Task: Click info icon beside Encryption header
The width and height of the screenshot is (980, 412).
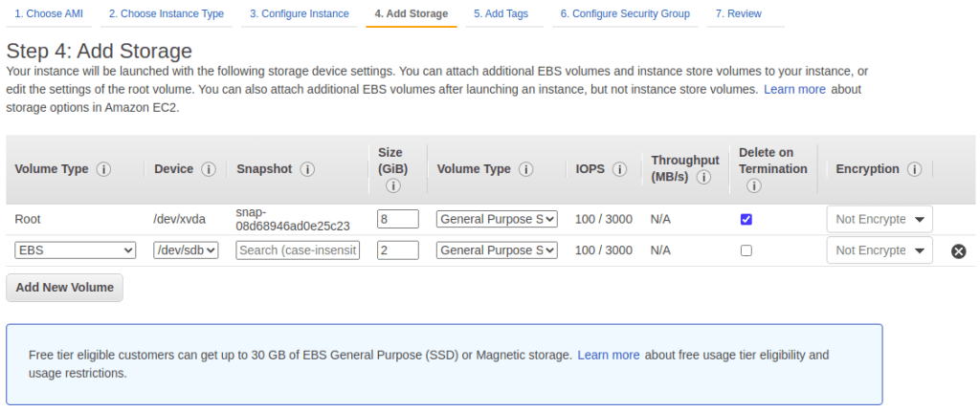Action: click(915, 169)
